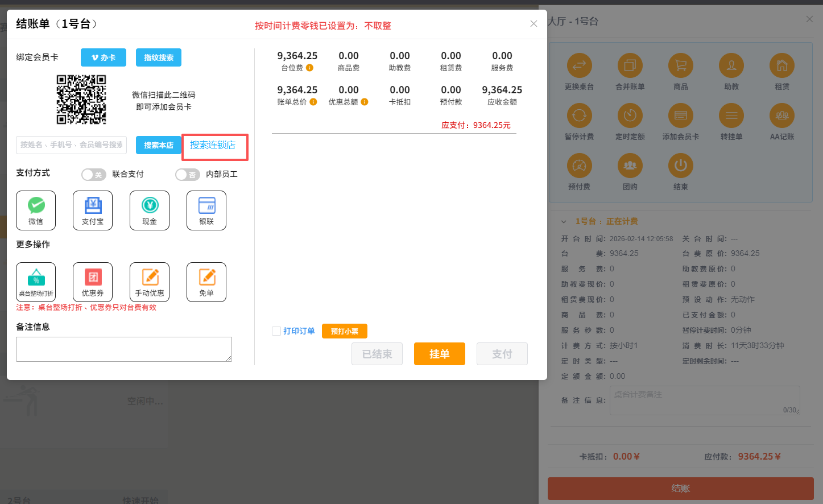Click the member search input field

71,145
